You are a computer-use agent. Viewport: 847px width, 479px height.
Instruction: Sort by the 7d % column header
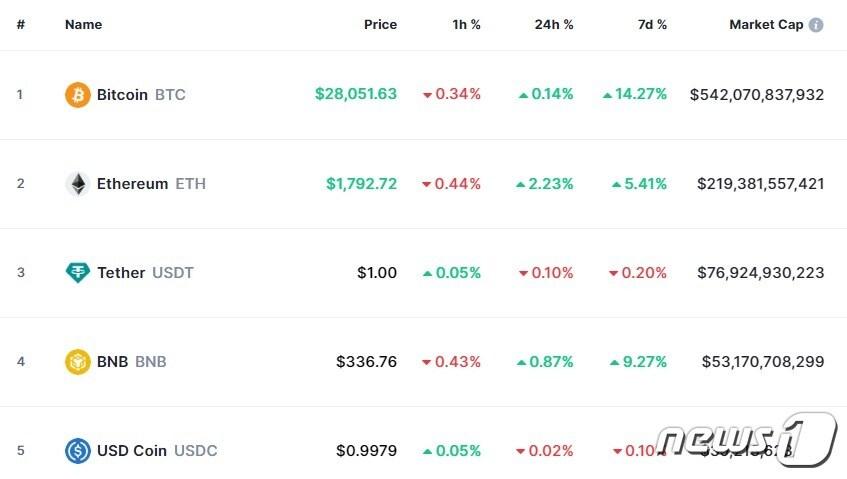652,25
